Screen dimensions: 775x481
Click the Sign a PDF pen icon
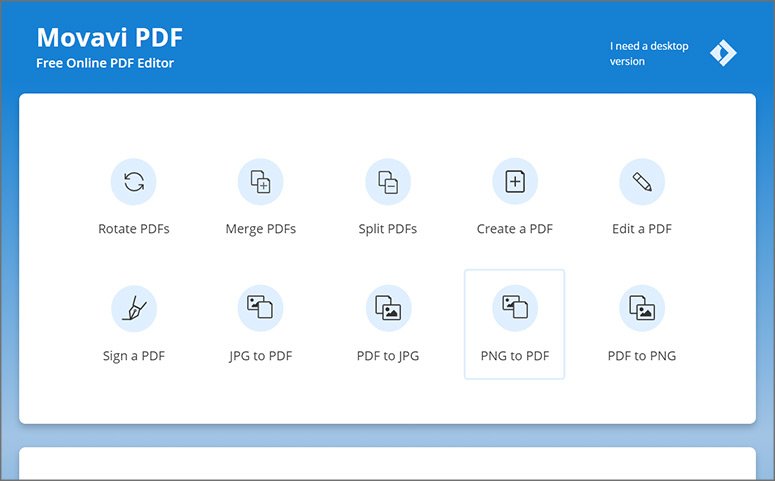coord(134,308)
